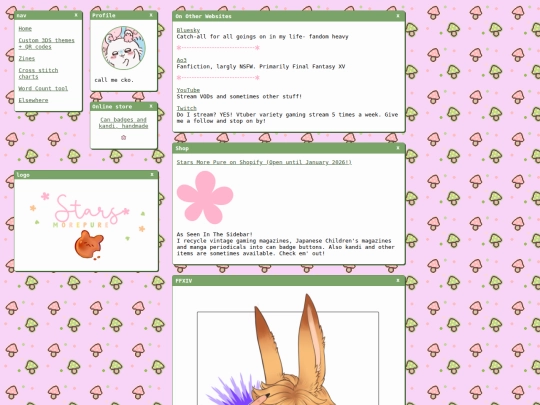Click the round profile avatar image

click(124, 48)
